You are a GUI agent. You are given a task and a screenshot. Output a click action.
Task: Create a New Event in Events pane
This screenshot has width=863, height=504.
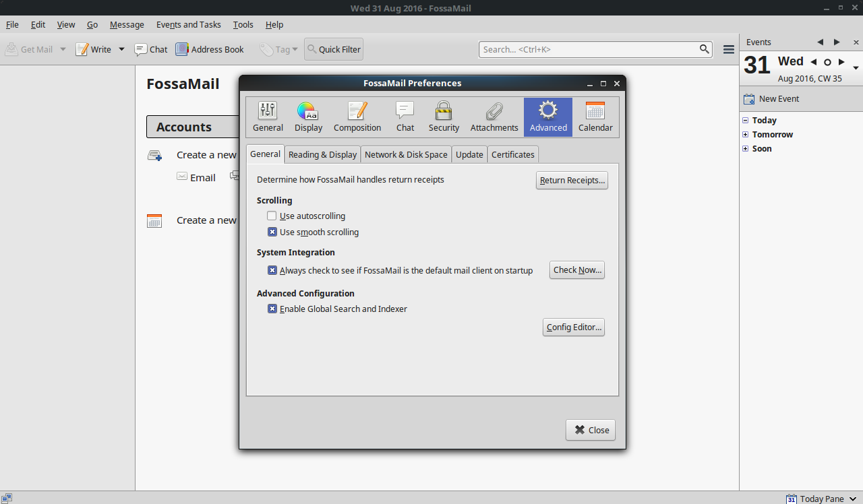click(x=771, y=98)
